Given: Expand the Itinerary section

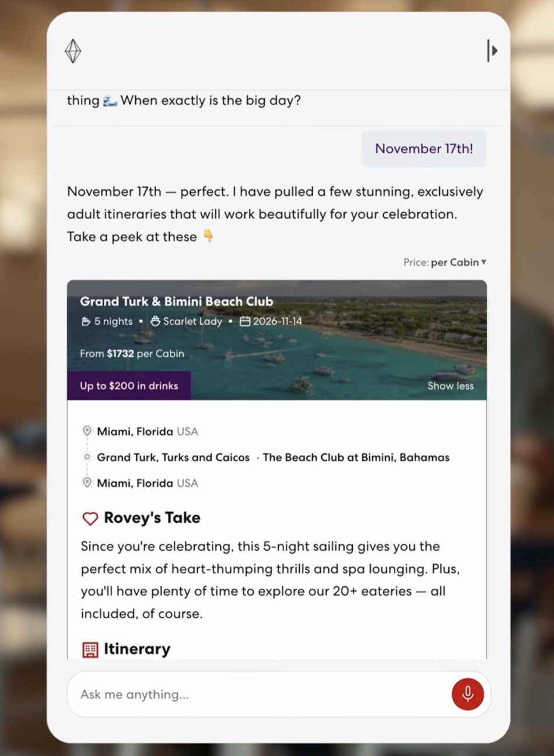Looking at the screenshot, I should point(136,649).
